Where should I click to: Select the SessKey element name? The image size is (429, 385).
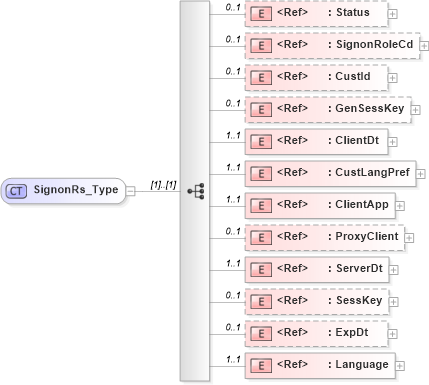tap(359, 300)
